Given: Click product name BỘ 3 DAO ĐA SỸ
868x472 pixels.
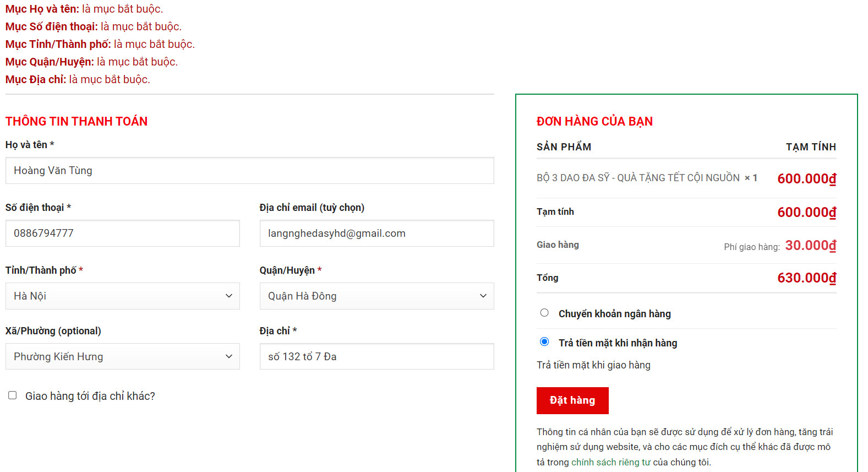Looking at the screenshot, I should pos(638,178).
